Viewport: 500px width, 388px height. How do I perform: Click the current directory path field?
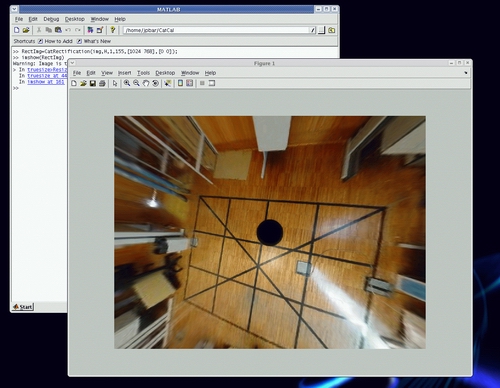pos(217,30)
